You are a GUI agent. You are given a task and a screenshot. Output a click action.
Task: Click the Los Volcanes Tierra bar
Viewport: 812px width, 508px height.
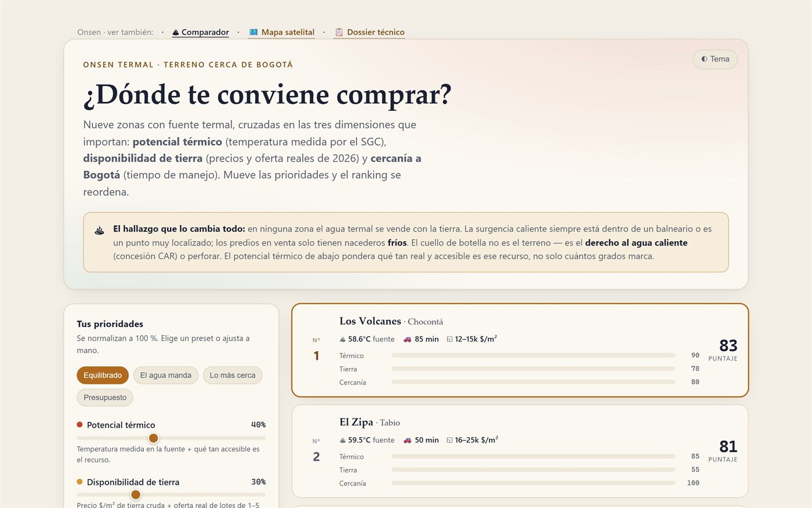pyautogui.click(x=533, y=369)
